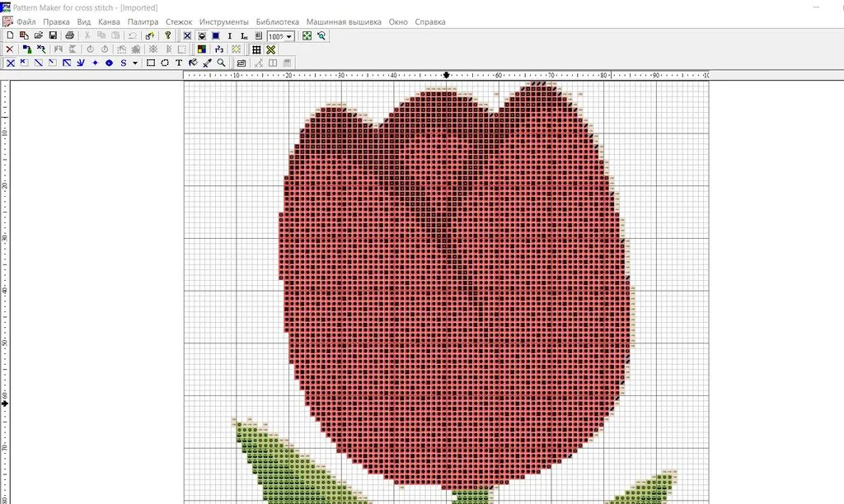Click the help question mark button
Screen dimensions: 844x504
pyautogui.click(x=168, y=36)
